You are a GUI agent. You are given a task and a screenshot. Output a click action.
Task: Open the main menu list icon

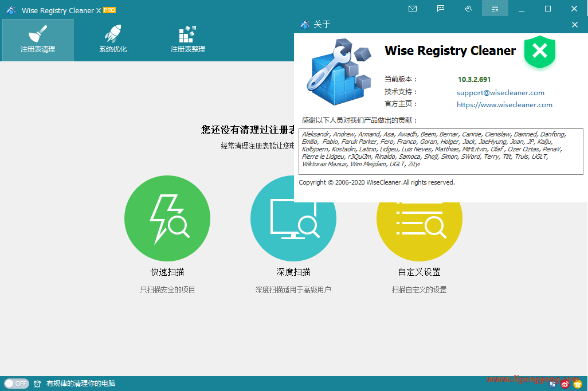pos(495,9)
